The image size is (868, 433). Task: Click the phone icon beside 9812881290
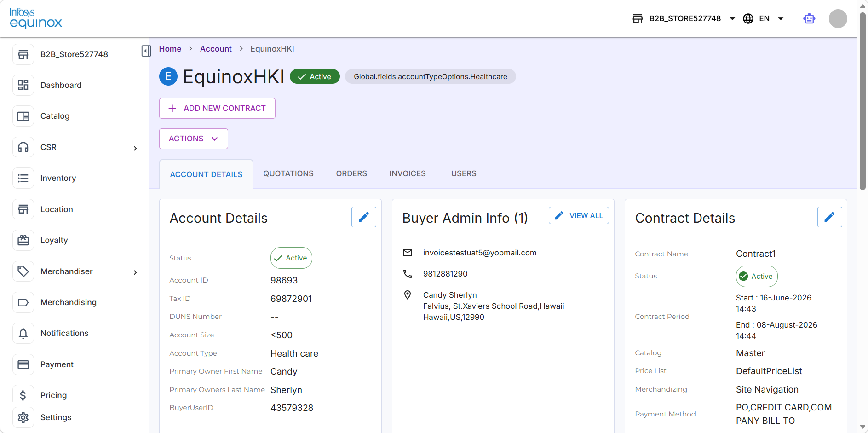[408, 274]
